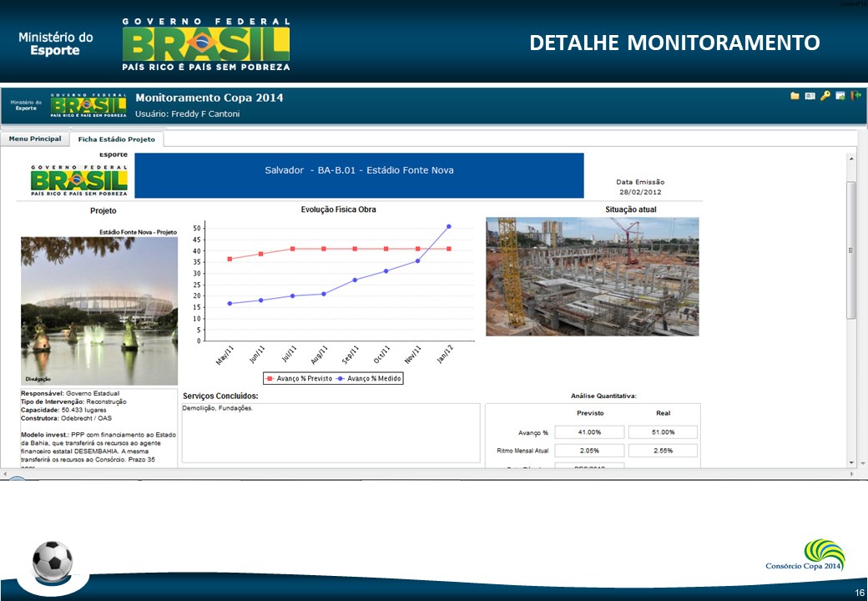Screen dimensions: 868x601
Task: Click the yellow folder icon in the header
Action: coord(795,96)
